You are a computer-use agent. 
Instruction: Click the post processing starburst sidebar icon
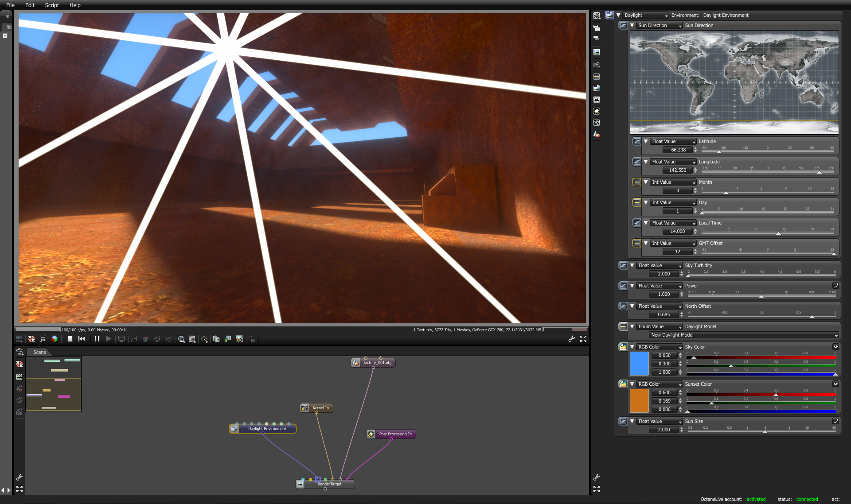tap(597, 111)
